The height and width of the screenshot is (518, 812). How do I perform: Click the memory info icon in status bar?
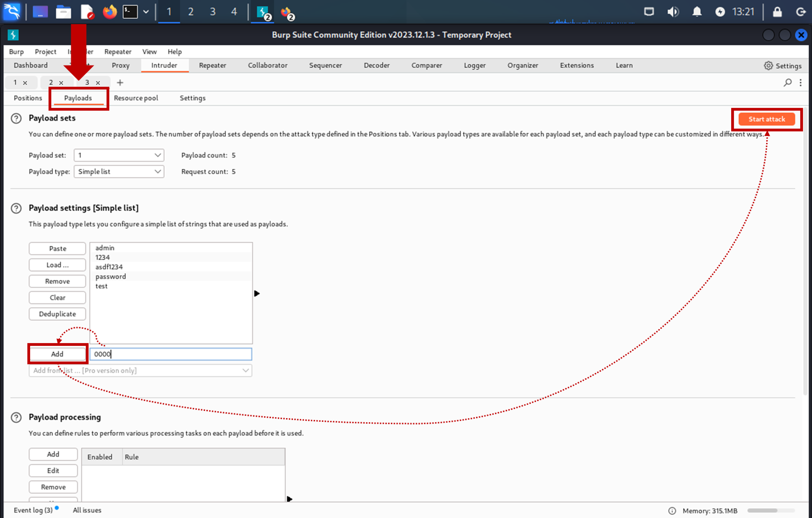pos(672,511)
